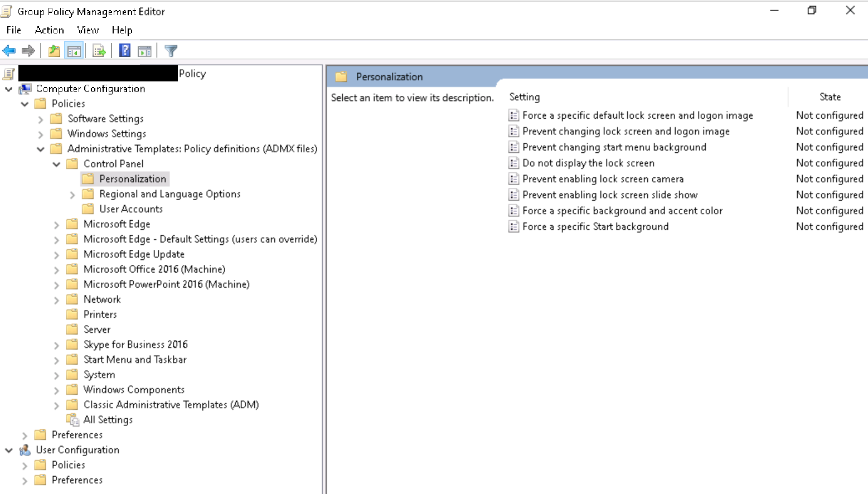Click the User Configuration user icon
The width and height of the screenshot is (868, 494).
click(x=25, y=450)
